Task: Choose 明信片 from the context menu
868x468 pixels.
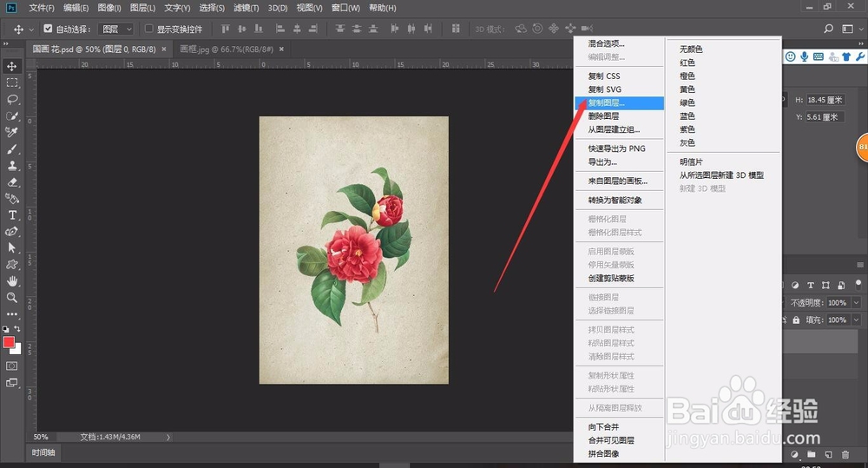Action: tap(724, 161)
